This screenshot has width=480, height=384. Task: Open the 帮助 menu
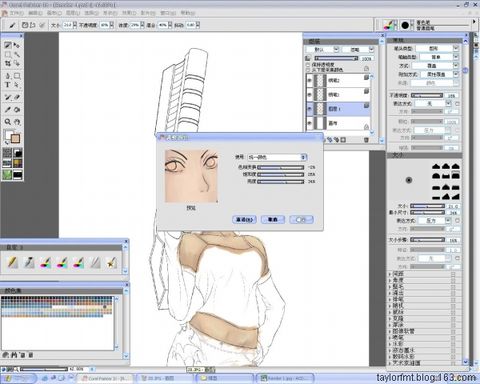[x=188, y=13]
